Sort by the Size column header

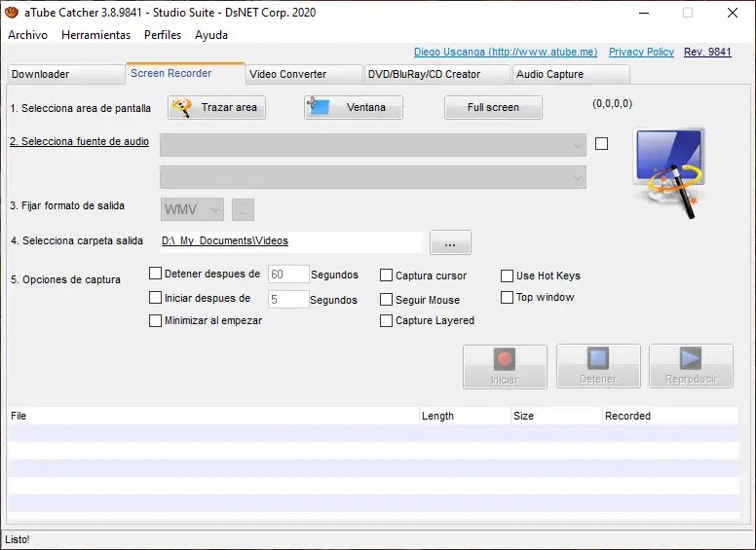[x=556, y=416]
